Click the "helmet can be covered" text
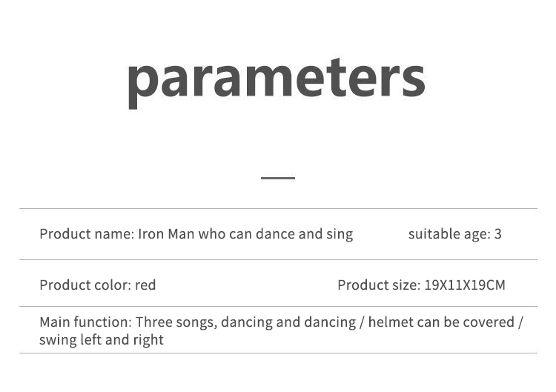Viewport: 556px width, 392px height. 441,322
